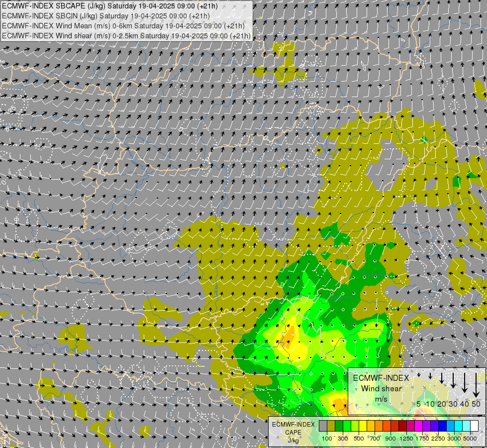Click the 'J/kg' unit in CAPE legend
487x448 pixels.
[x=293, y=441]
